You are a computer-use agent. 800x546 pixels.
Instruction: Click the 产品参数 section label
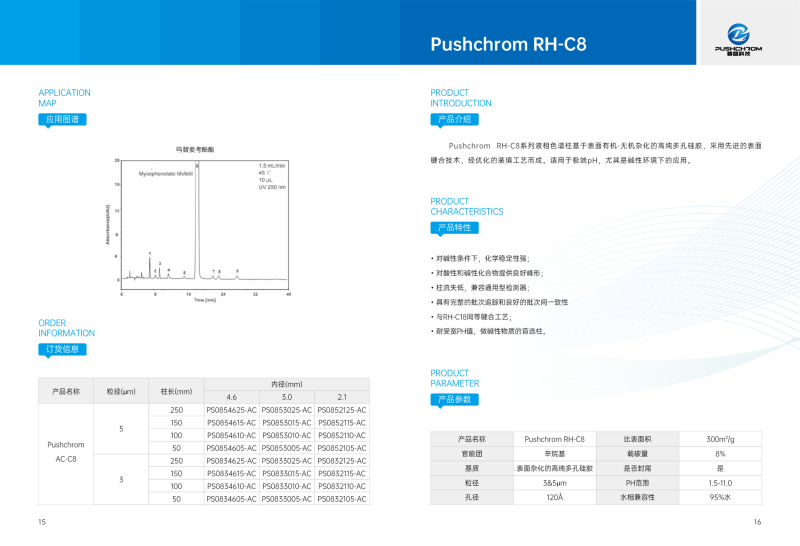point(454,399)
